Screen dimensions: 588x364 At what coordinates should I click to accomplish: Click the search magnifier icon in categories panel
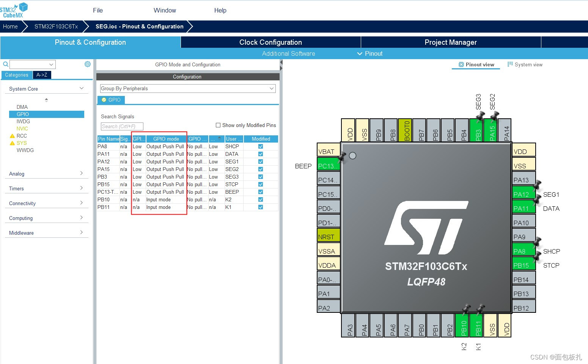(x=6, y=64)
